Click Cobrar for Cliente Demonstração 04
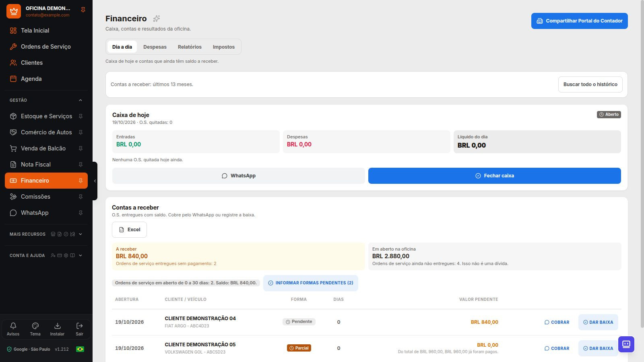The height and width of the screenshot is (362, 644). click(557, 322)
